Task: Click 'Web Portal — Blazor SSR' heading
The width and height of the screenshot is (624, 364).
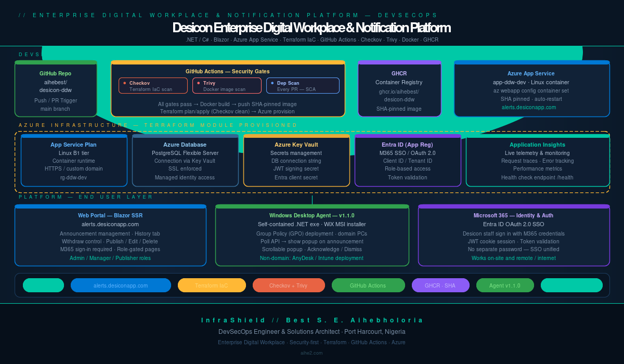Action: (x=110, y=215)
